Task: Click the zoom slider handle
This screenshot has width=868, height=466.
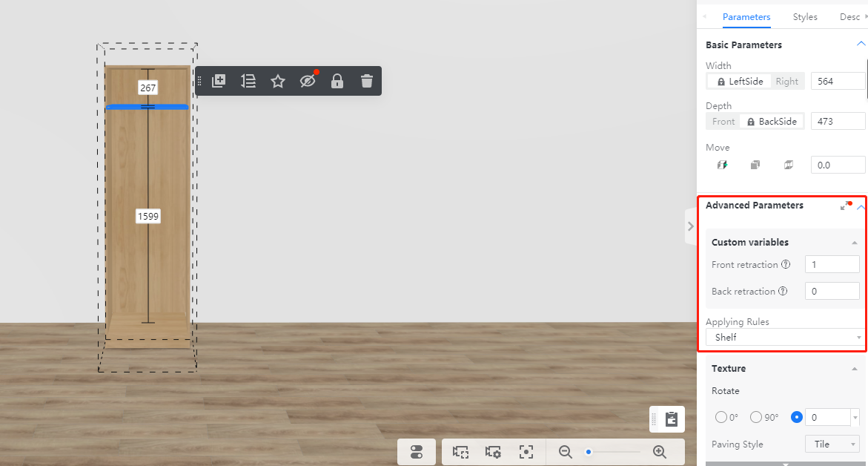Action: pyautogui.click(x=589, y=452)
